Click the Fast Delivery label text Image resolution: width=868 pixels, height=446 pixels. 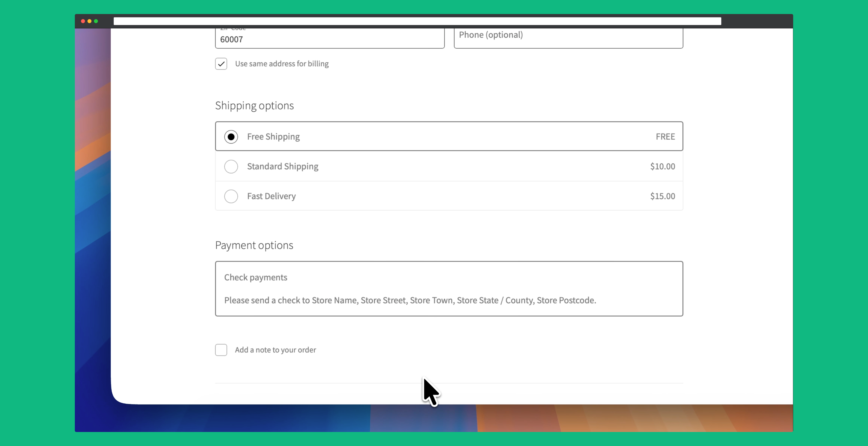click(271, 196)
